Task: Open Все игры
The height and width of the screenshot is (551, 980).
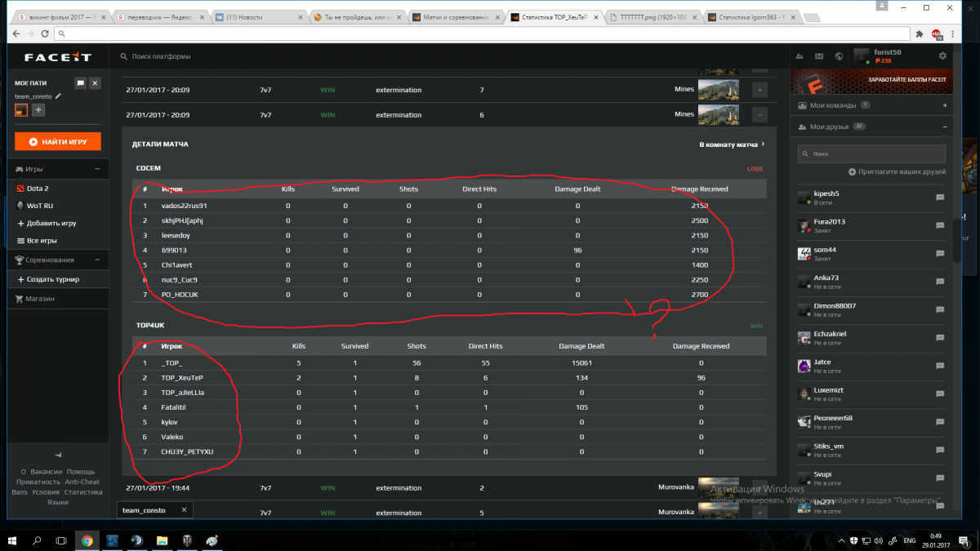Action: click(x=37, y=241)
